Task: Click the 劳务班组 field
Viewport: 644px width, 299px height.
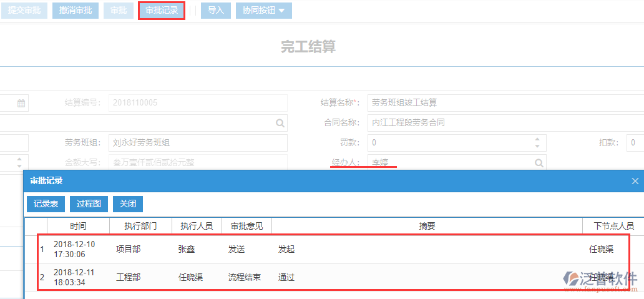Action: click(198, 143)
